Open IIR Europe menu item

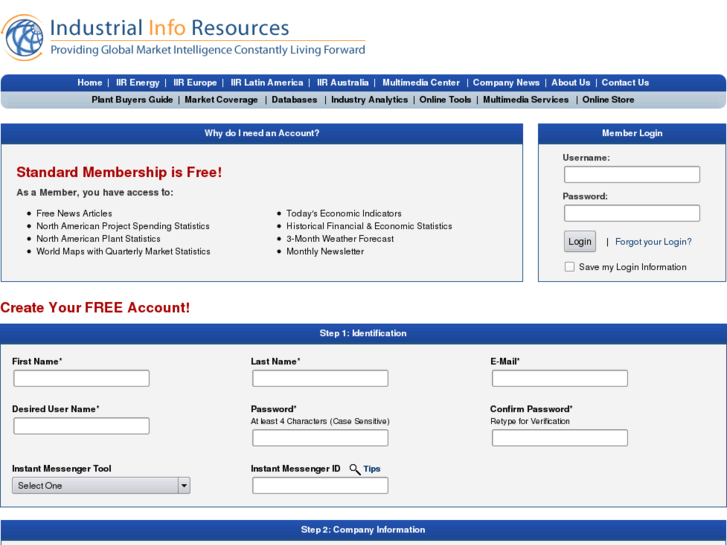click(195, 83)
